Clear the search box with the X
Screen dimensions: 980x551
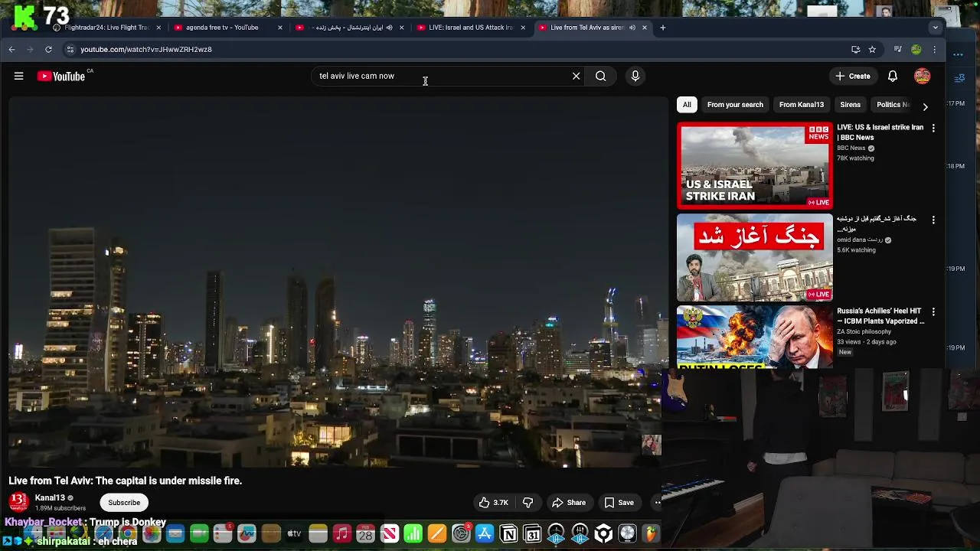coord(577,76)
